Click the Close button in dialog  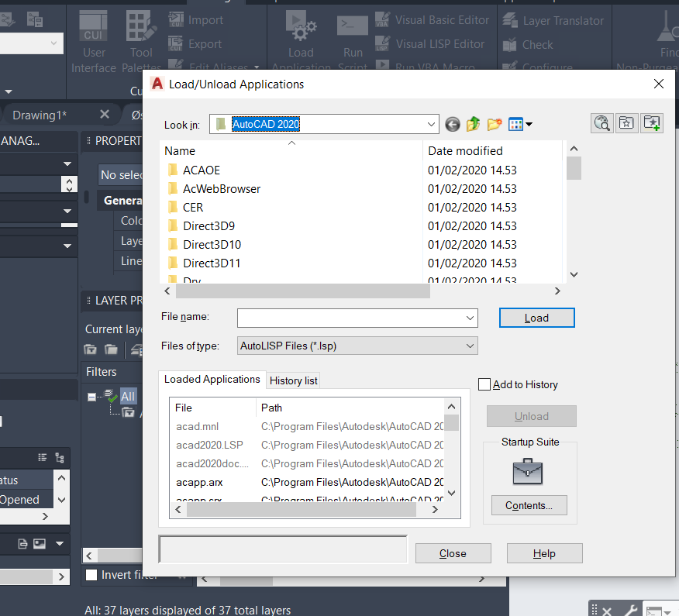click(453, 553)
